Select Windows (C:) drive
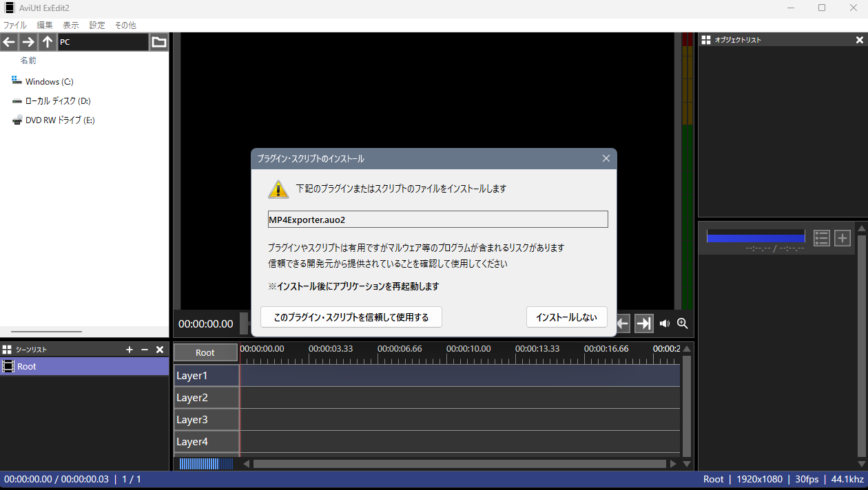Screen dimensions: 868x490 tap(49, 82)
